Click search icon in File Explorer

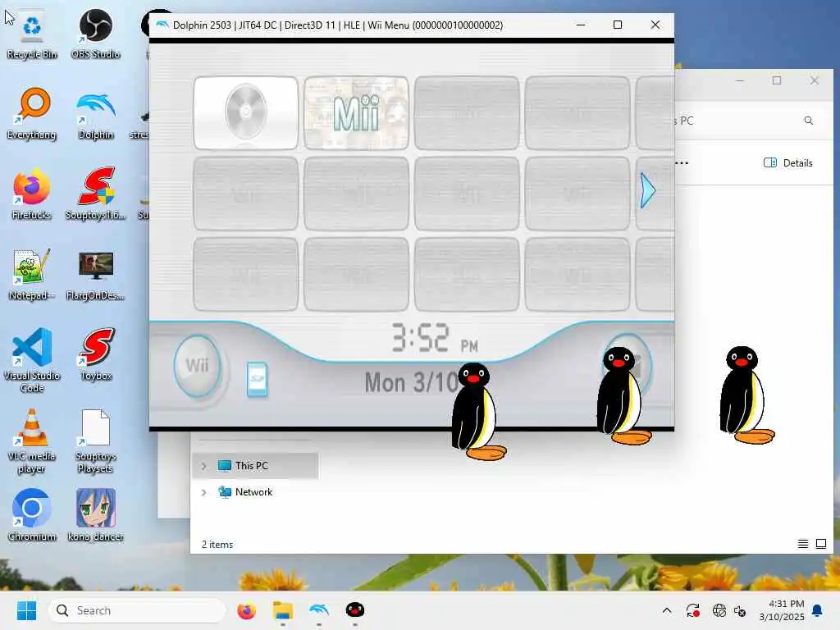coord(808,121)
